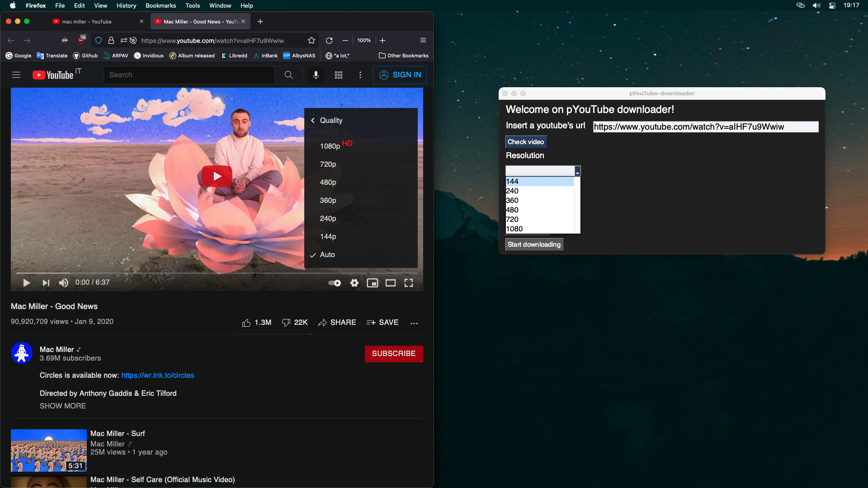
Task: Open the wr.lnk.to/circles link
Action: point(157,375)
